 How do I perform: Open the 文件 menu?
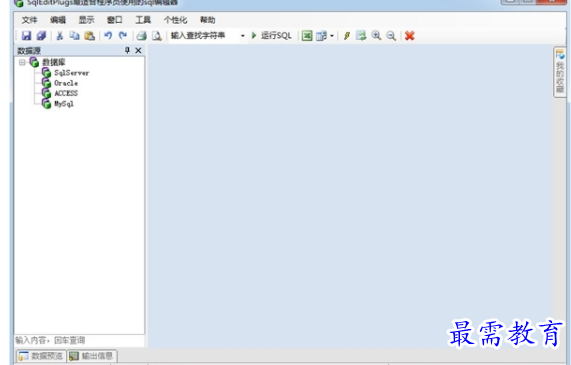(x=29, y=20)
